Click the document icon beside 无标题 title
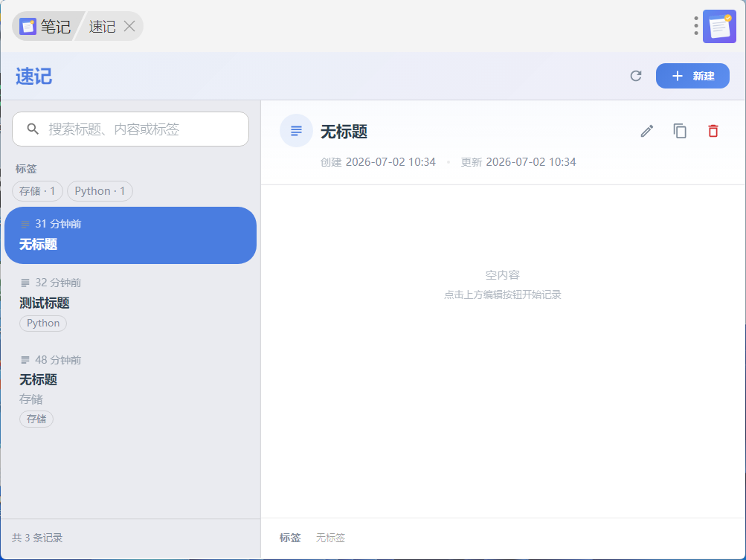Viewport: 746px width, 560px height. (x=296, y=130)
